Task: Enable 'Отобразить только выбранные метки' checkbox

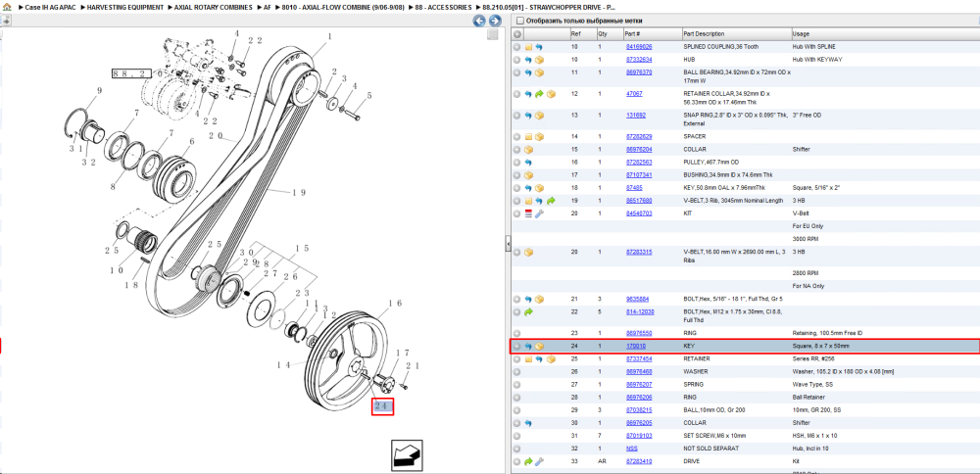Action: pos(519,21)
